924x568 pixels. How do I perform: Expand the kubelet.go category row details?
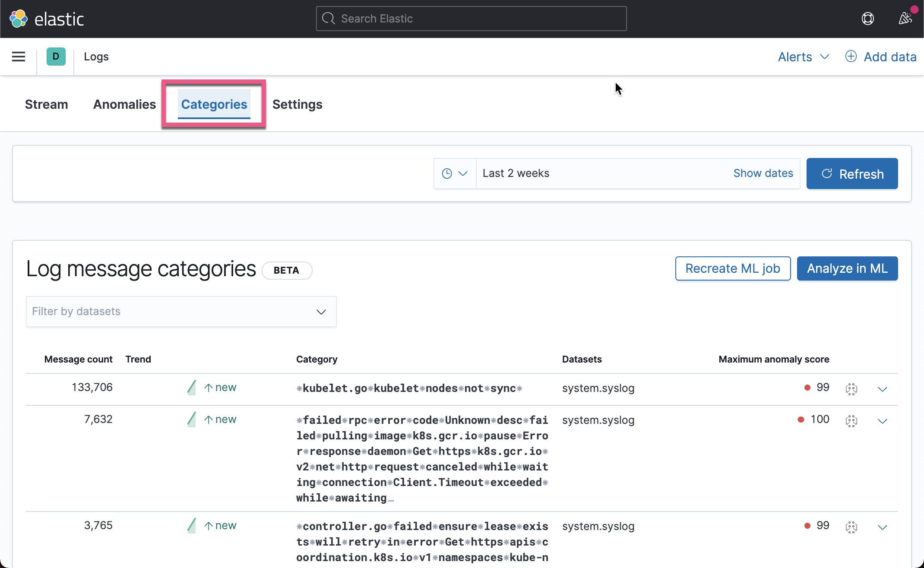click(x=883, y=389)
